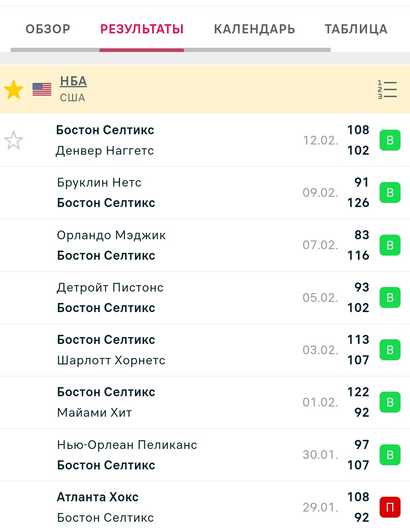Tap the green В badge for the 03.02 game
The height and width of the screenshot is (532, 410).
pyautogui.click(x=390, y=350)
